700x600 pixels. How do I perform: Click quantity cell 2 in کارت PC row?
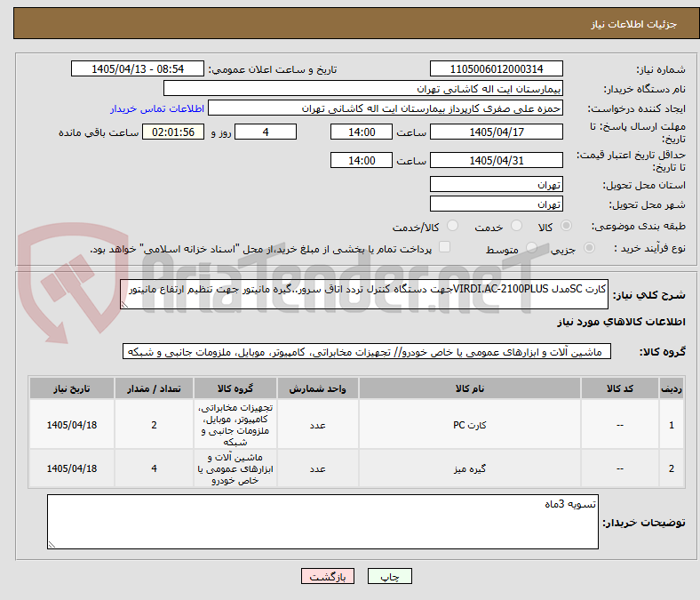click(154, 424)
